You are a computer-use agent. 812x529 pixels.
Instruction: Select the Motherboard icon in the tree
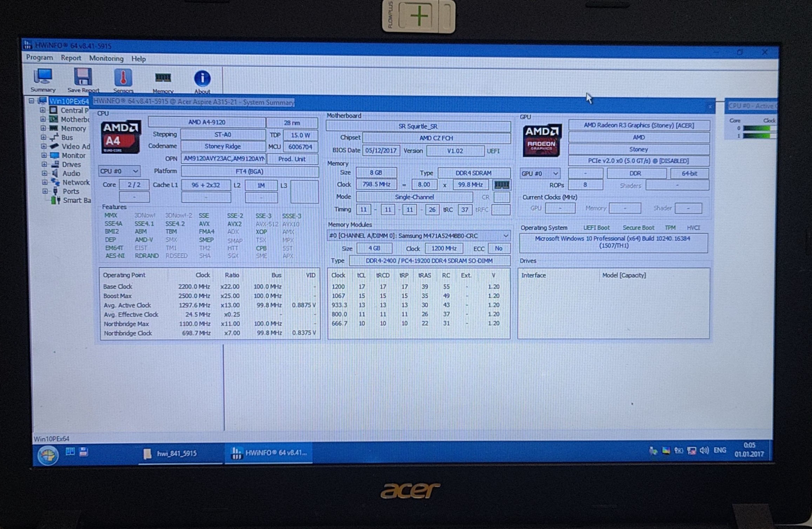pyautogui.click(x=54, y=119)
